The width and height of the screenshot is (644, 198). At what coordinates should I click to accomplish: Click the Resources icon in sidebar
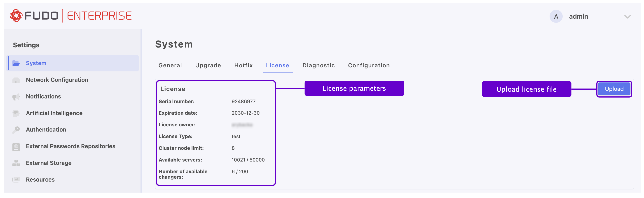click(x=16, y=180)
